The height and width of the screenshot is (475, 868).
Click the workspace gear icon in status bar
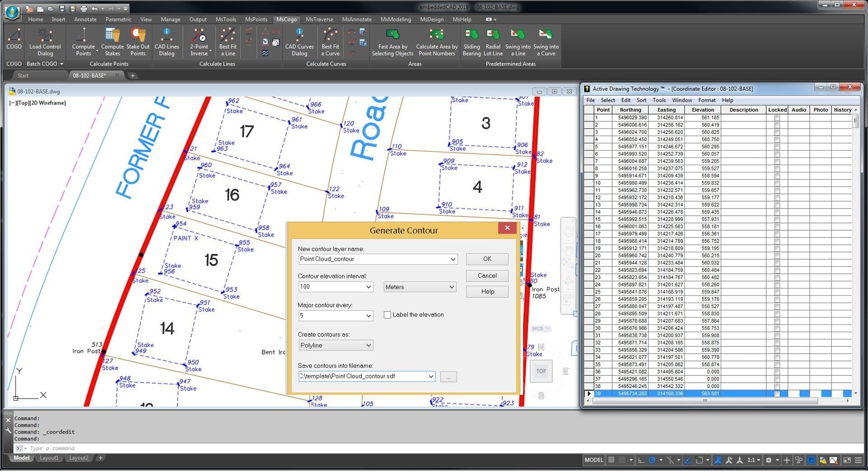click(768, 460)
